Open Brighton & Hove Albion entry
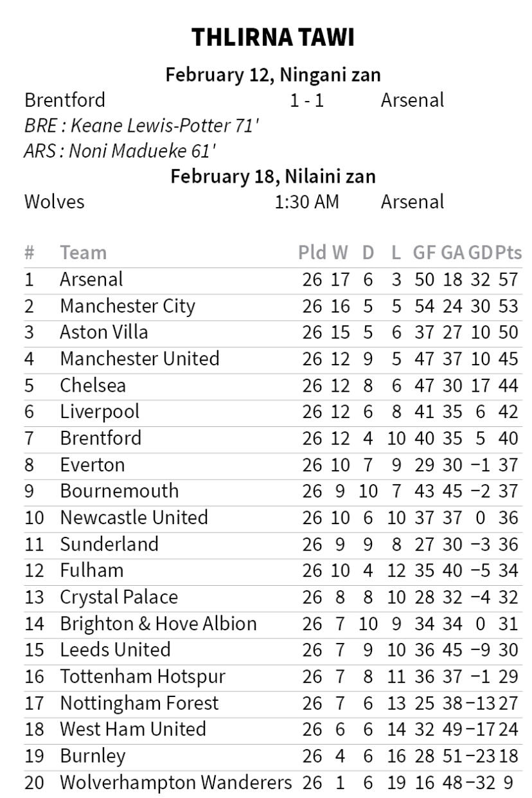Viewport: 532px width, 798px height. (158, 624)
